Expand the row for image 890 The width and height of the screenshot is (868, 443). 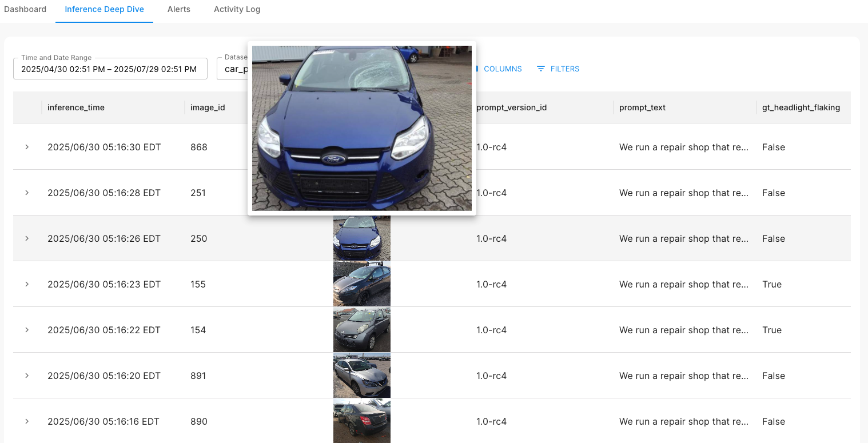(27, 421)
